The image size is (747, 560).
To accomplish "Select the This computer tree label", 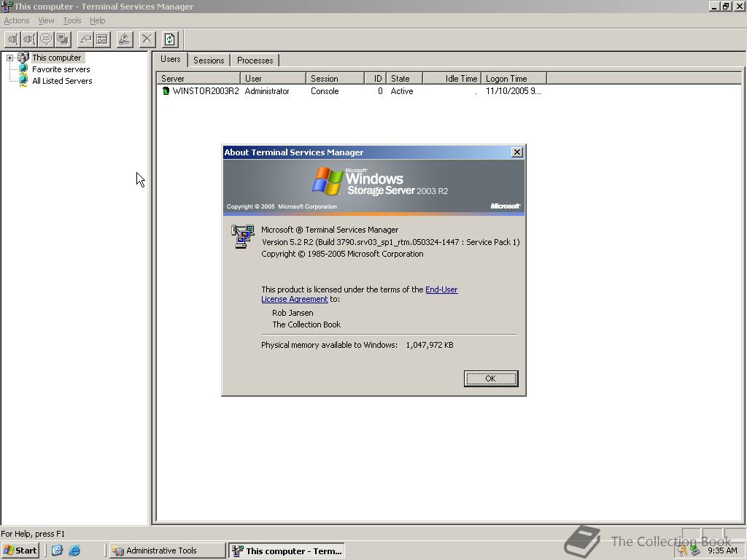I will pos(57,58).
